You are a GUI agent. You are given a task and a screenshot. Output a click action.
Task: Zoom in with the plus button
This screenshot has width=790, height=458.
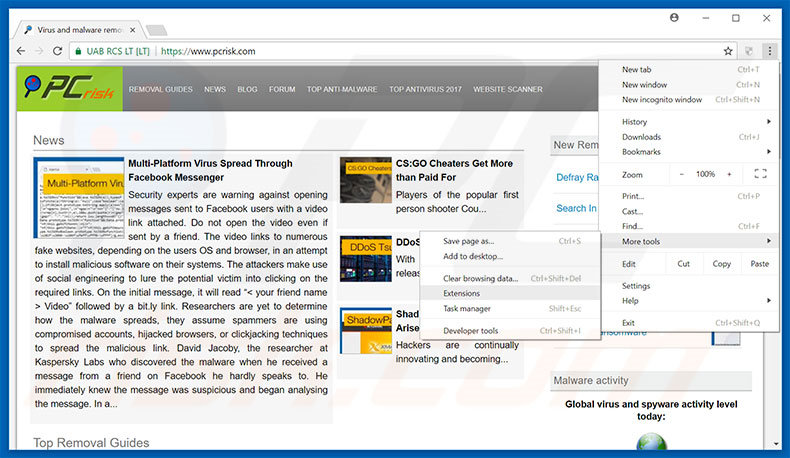pos(729,174)
